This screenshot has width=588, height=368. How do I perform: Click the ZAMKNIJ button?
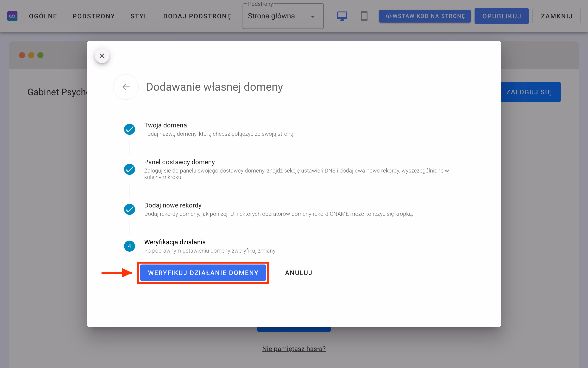click(x=556, y=16)
